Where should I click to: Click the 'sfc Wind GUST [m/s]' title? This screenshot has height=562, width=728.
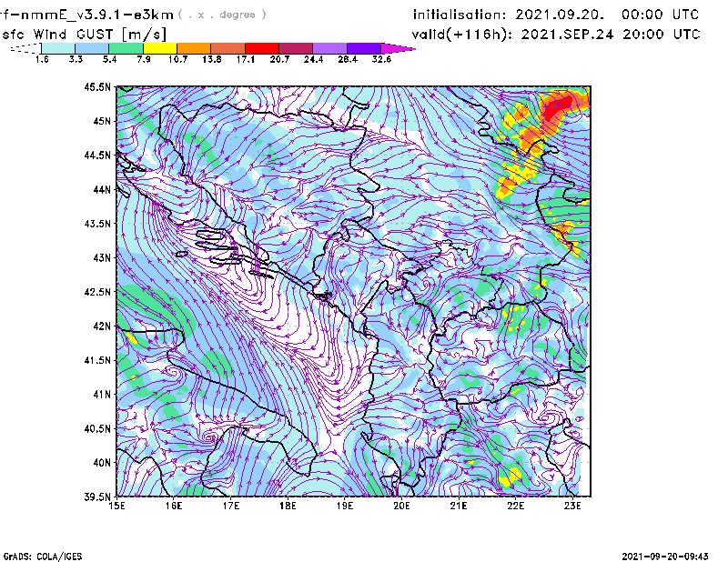click(84, 35)
